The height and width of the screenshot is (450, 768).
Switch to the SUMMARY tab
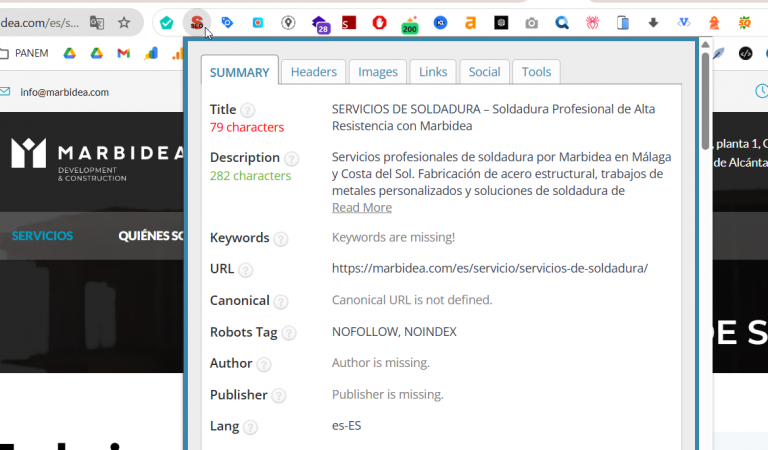point(240,72)
